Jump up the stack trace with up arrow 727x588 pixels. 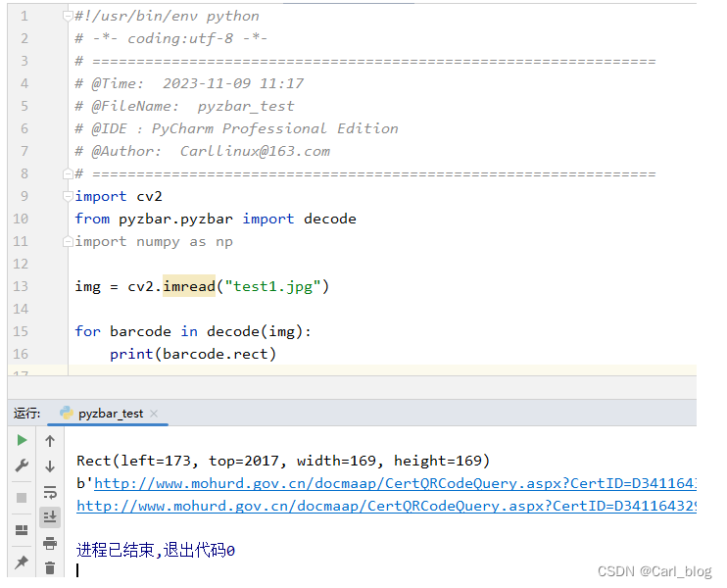pyautogui.click(x=50, y=441)
